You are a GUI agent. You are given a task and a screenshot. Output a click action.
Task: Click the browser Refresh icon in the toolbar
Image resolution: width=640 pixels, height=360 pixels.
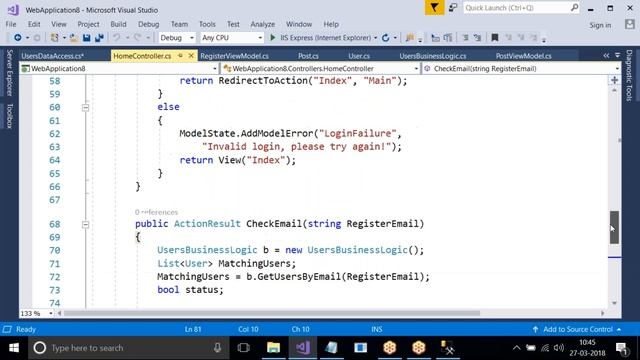[385, 38]
